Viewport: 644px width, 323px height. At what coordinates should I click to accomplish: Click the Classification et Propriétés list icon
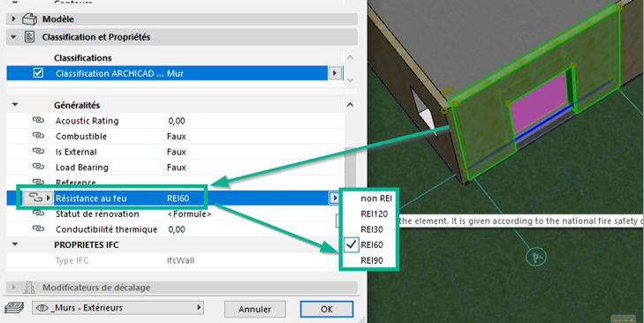(29, 37)
